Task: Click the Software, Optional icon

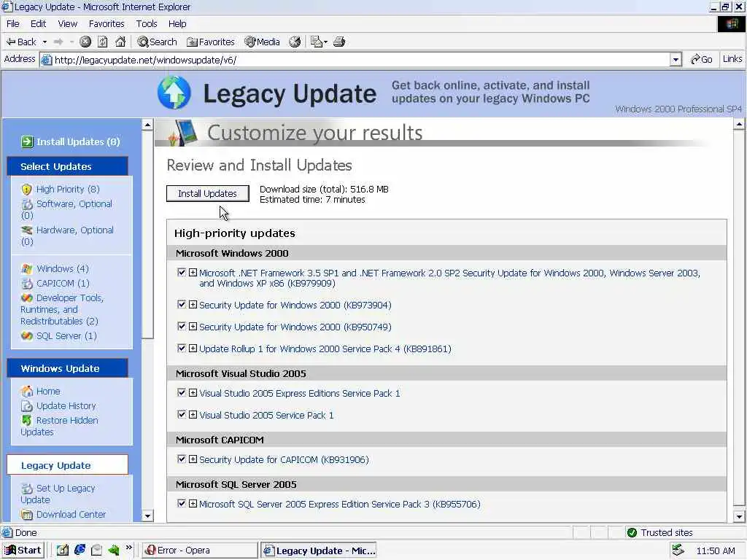Action: point(27,204)
